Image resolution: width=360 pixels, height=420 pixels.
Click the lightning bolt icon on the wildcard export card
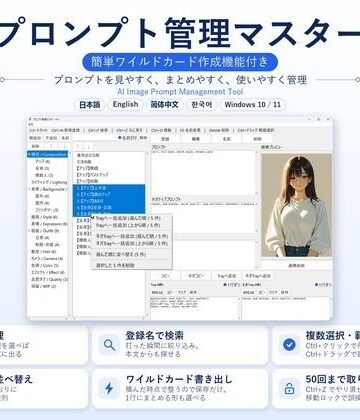coord(109,389)
